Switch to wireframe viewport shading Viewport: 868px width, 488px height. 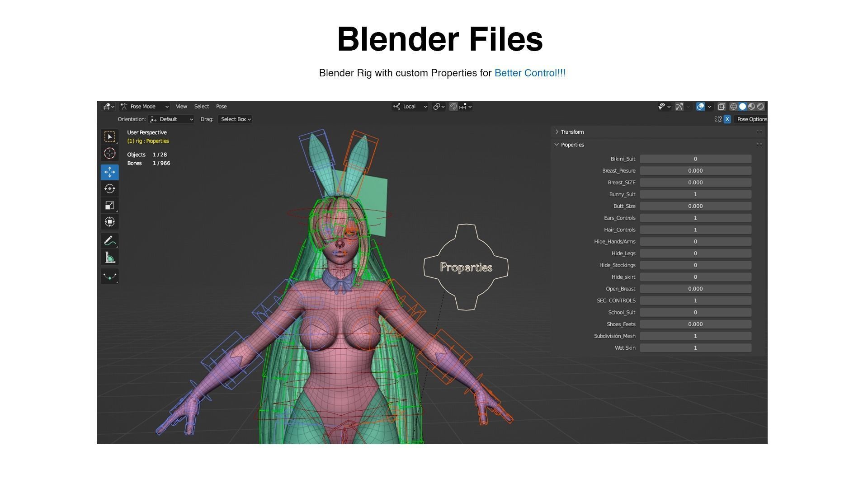(733, 107)
